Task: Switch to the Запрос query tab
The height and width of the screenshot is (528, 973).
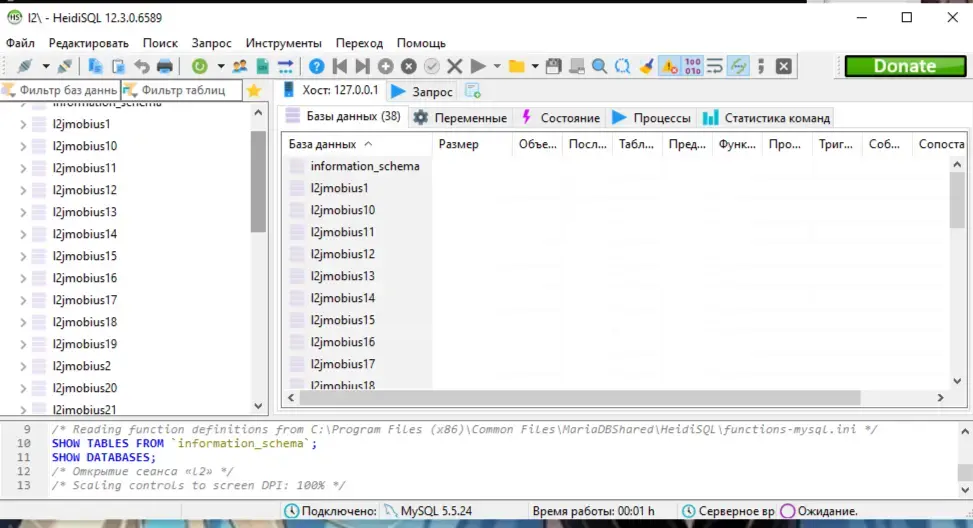Action: pos(423,92)
